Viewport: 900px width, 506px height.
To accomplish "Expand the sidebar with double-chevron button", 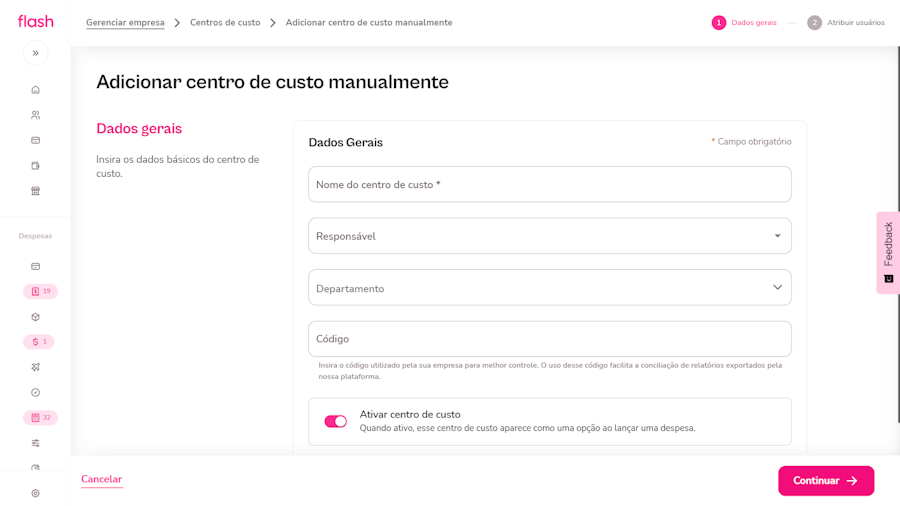I will click(x=36, y=53).
